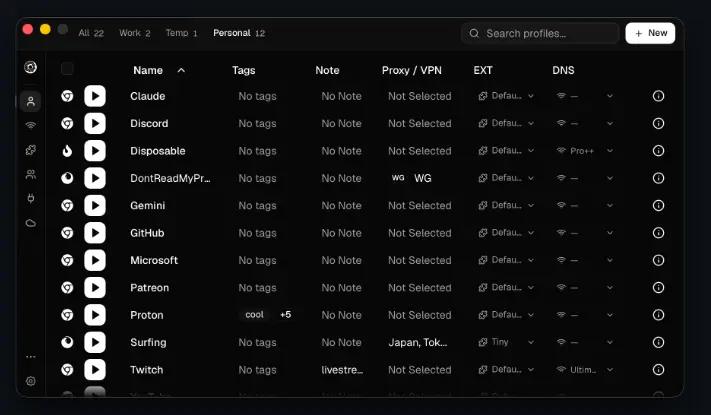Open the plug integrations sidebar icon
The width and height of the screenshot is (711, 415).
30,198
